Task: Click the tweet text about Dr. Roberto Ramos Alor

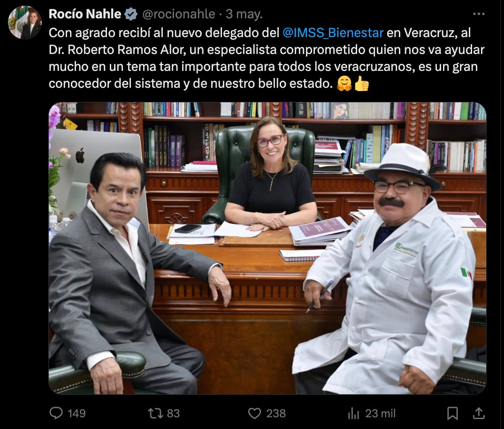Action: coord(267,58)
